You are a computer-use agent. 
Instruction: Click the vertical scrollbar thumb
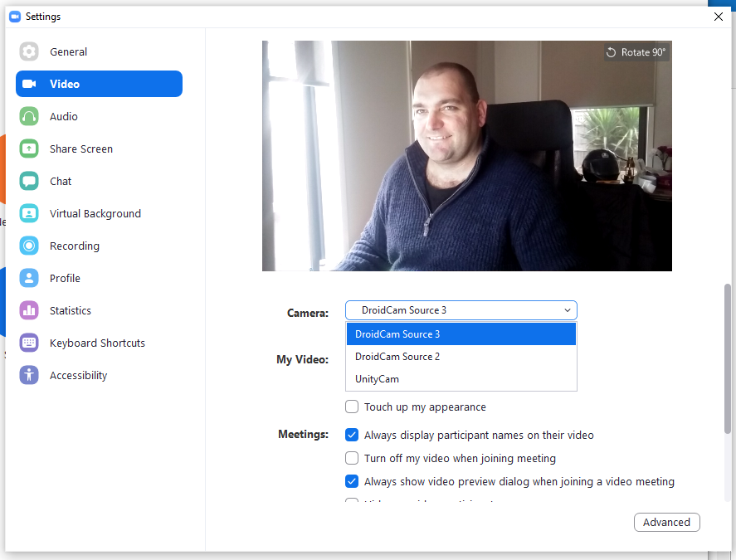728,358
